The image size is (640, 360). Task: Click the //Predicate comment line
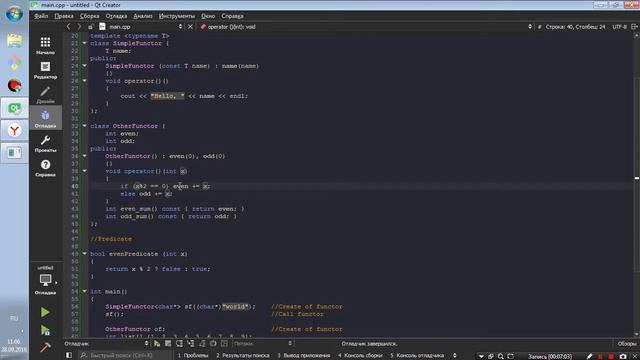pos(111,239)
